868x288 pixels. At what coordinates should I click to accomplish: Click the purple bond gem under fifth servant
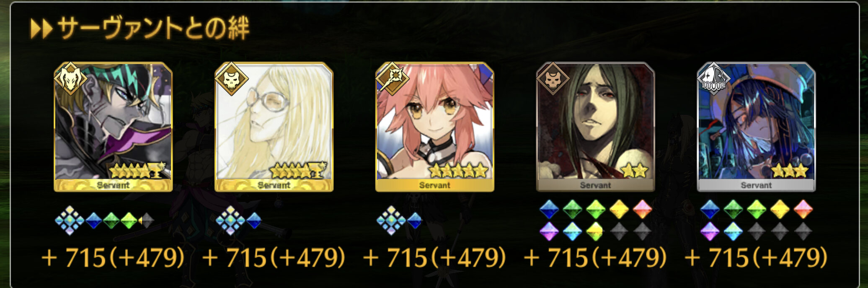(710, 231)
